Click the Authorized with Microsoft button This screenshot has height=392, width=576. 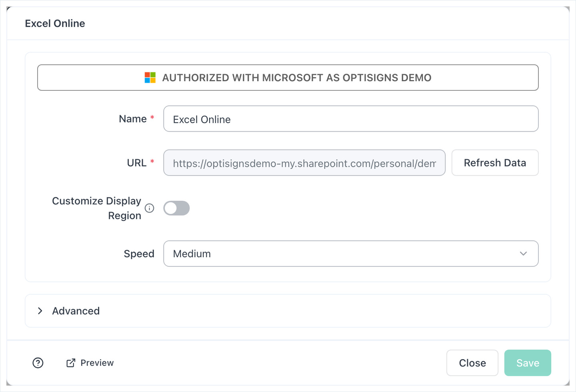coord(288,78)
